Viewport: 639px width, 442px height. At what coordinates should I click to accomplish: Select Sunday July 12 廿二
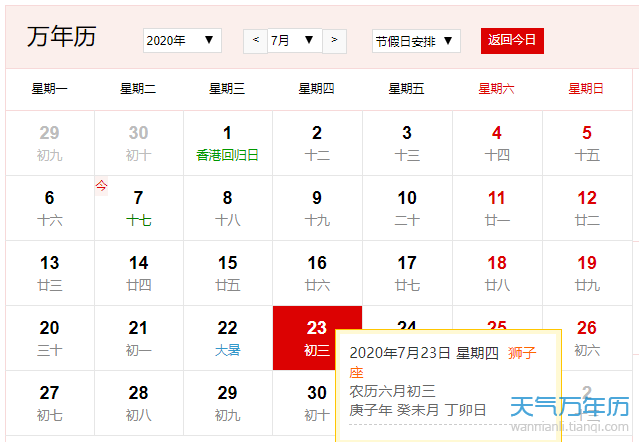point(587,208)
